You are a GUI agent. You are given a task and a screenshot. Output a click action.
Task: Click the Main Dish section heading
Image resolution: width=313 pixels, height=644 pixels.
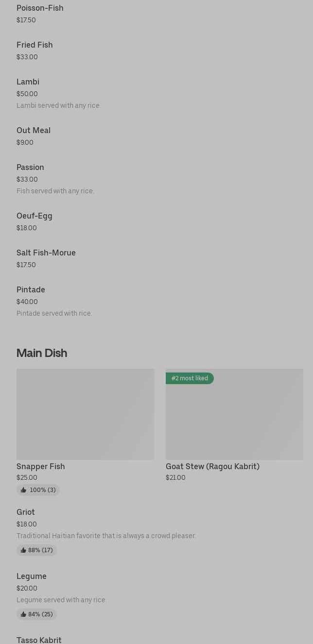(42, 353)
